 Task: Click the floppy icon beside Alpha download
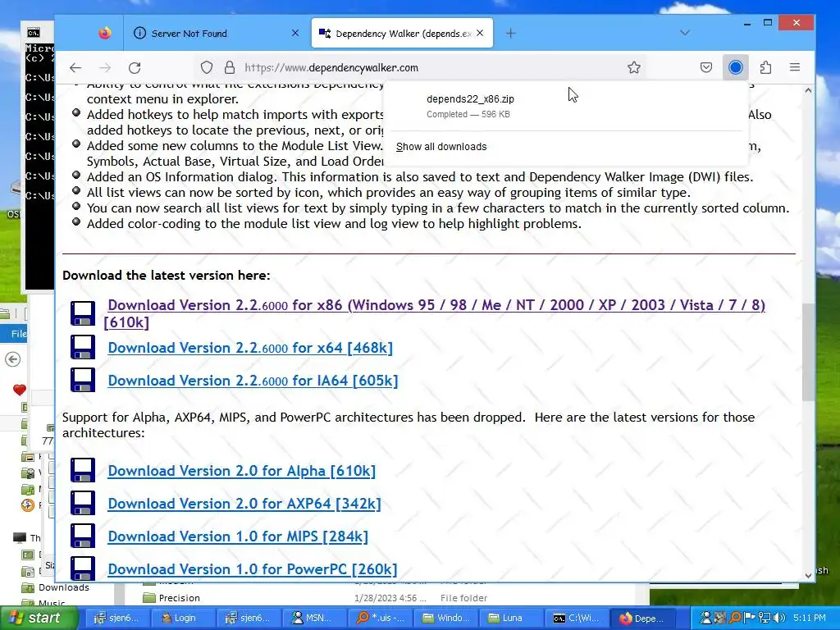click(83, 470)
